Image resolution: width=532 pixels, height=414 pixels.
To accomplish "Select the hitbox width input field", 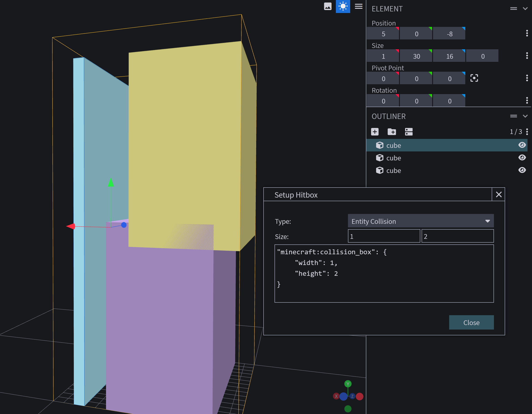I will click(384, 236).
